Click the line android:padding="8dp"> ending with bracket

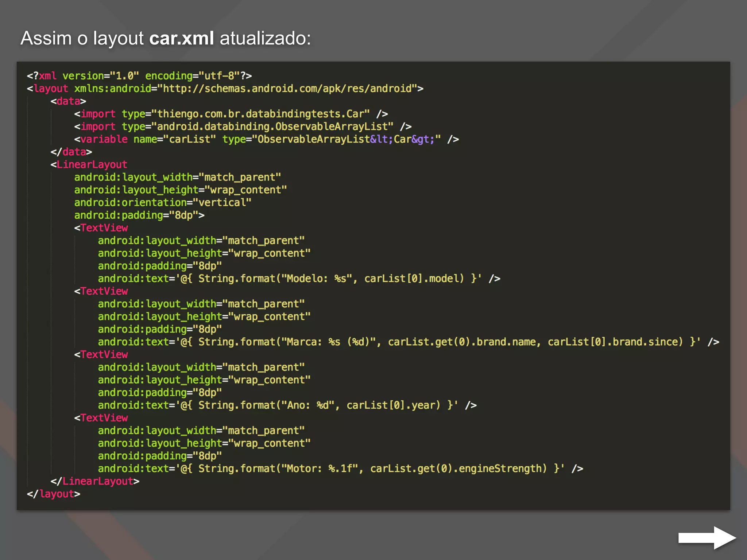[139, 215]
